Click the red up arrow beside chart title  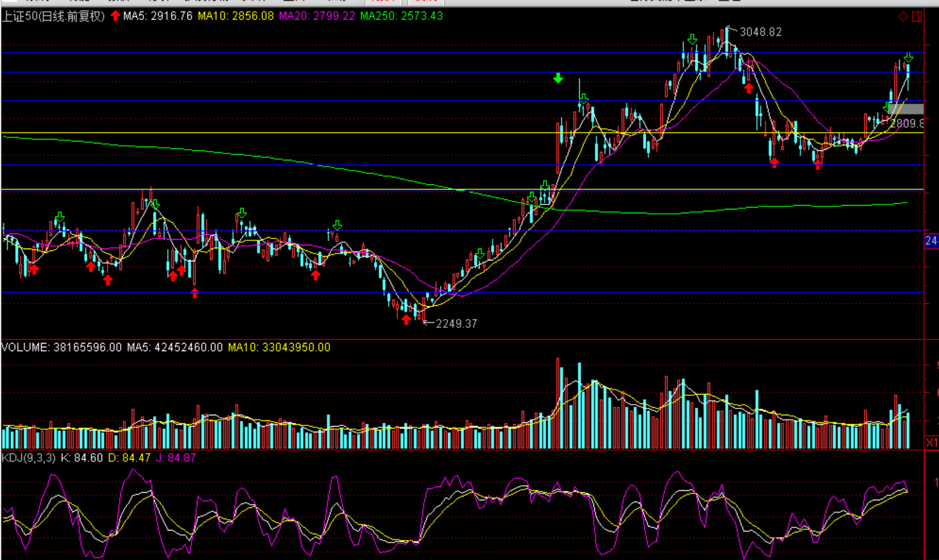(115, 16)
